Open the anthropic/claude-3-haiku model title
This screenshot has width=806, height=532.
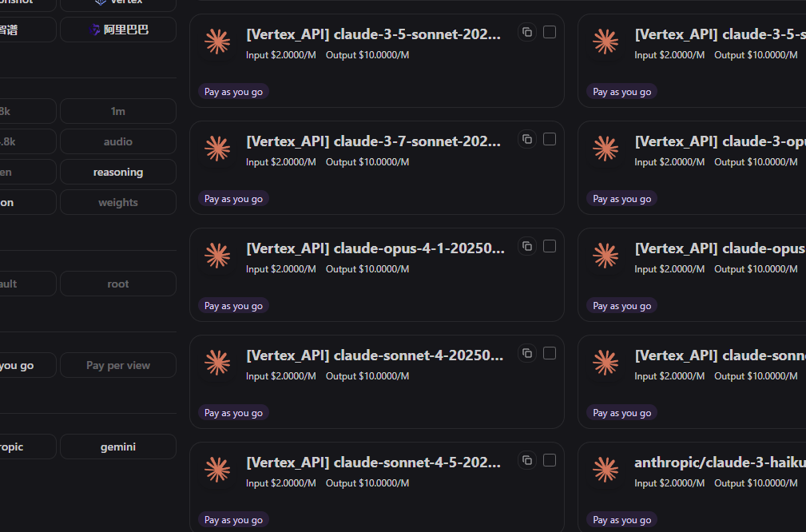pos(721,462)
